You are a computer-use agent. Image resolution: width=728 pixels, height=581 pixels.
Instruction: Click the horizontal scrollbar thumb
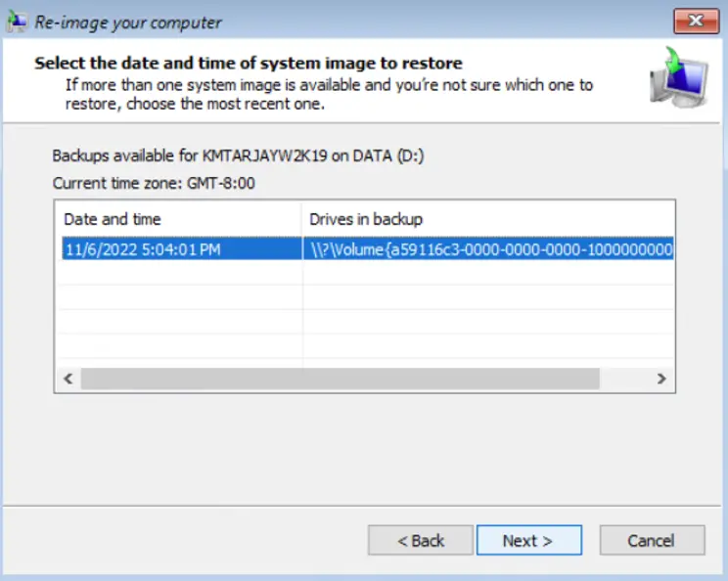click(x=339, y=379)
